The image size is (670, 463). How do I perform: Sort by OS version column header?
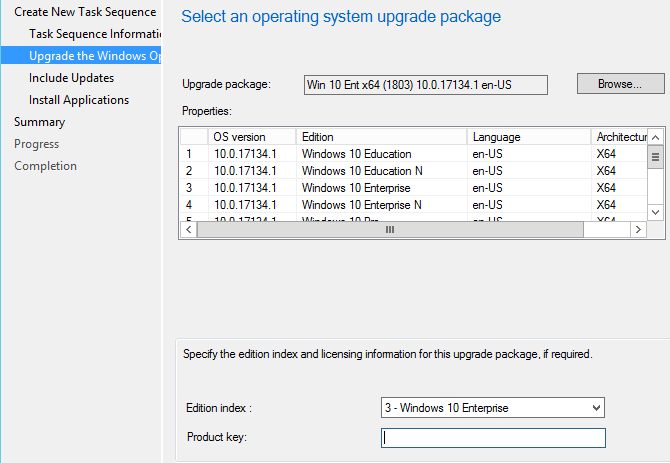[x=252, y=137]
